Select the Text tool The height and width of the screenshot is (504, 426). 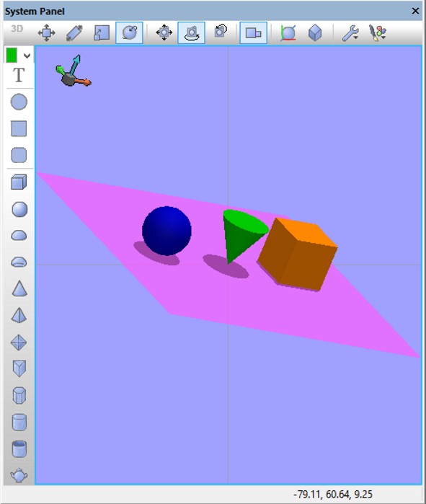(x=19, y=75)
